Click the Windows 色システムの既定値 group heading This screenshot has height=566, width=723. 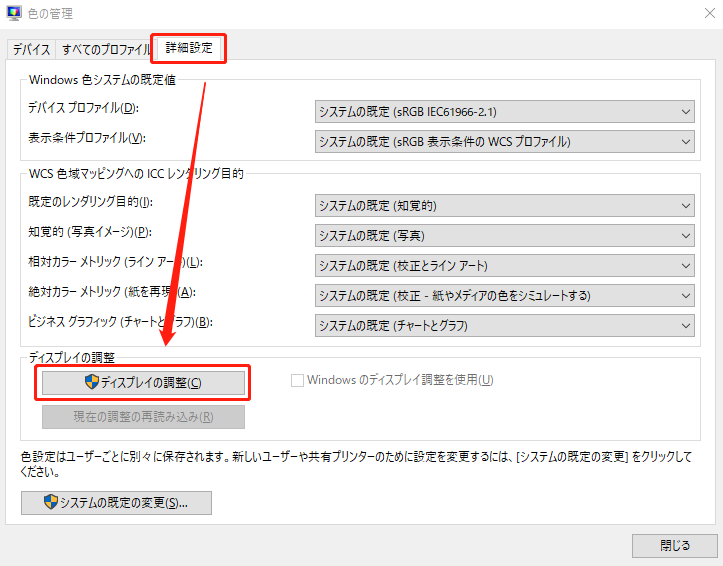102,80
